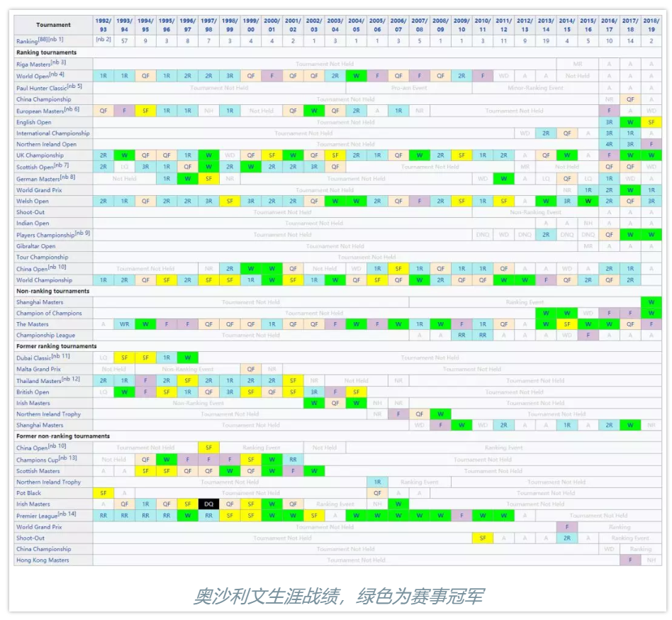Viewport: 672px width, 620px height.
Task: Click the ranking value 57
Action: [x=124, y=41]
